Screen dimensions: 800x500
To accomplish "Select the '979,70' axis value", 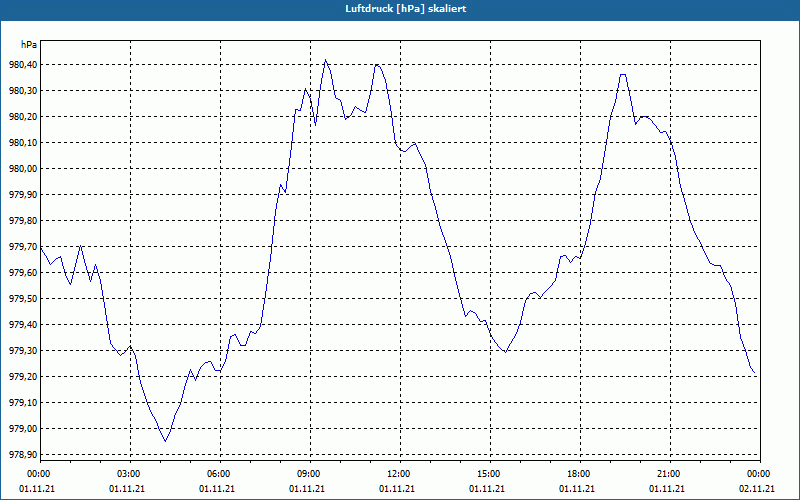I will pos(23,247).
